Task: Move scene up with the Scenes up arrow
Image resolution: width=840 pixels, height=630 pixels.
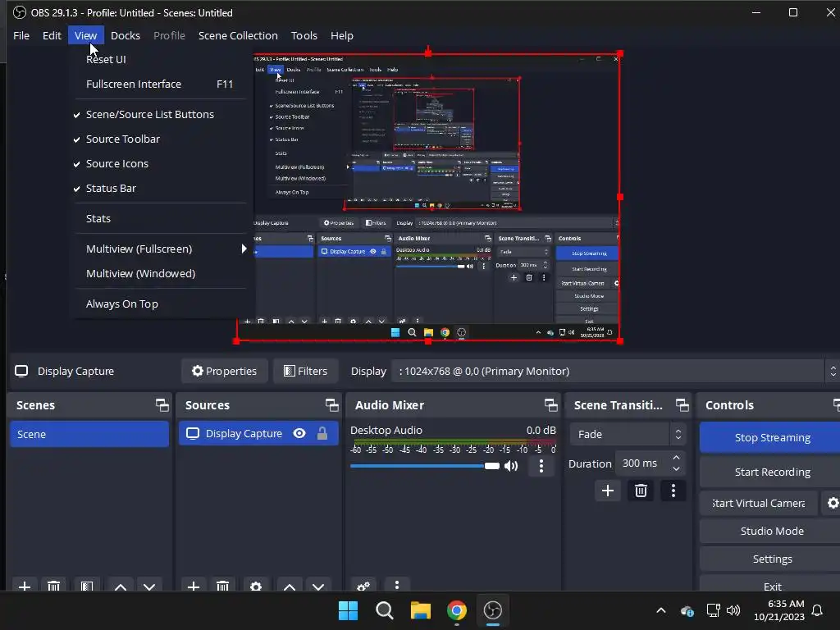Action: tap(121, 587)
